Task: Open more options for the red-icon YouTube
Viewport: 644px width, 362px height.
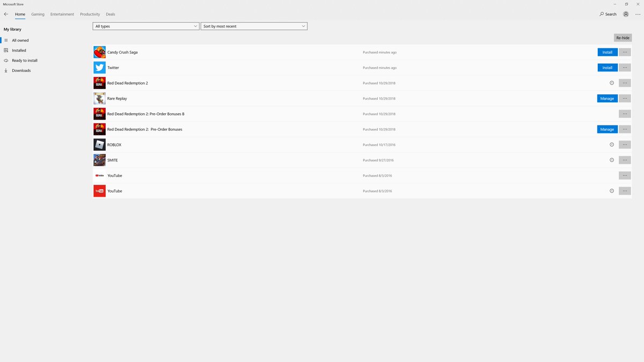Action: 625,191
